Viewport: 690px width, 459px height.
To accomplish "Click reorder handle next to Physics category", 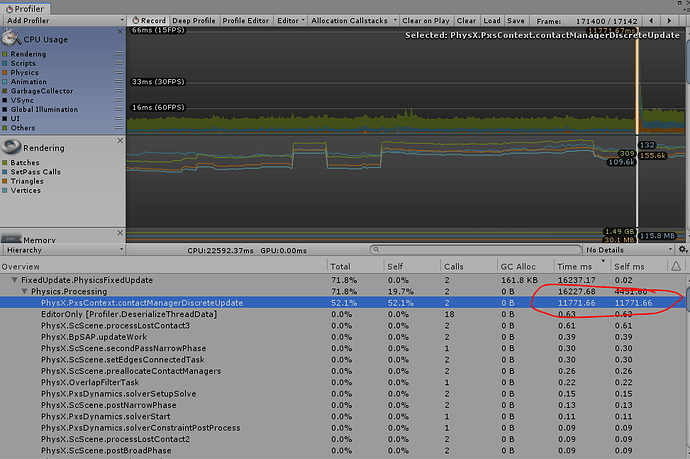I will (x=119, y=72).
